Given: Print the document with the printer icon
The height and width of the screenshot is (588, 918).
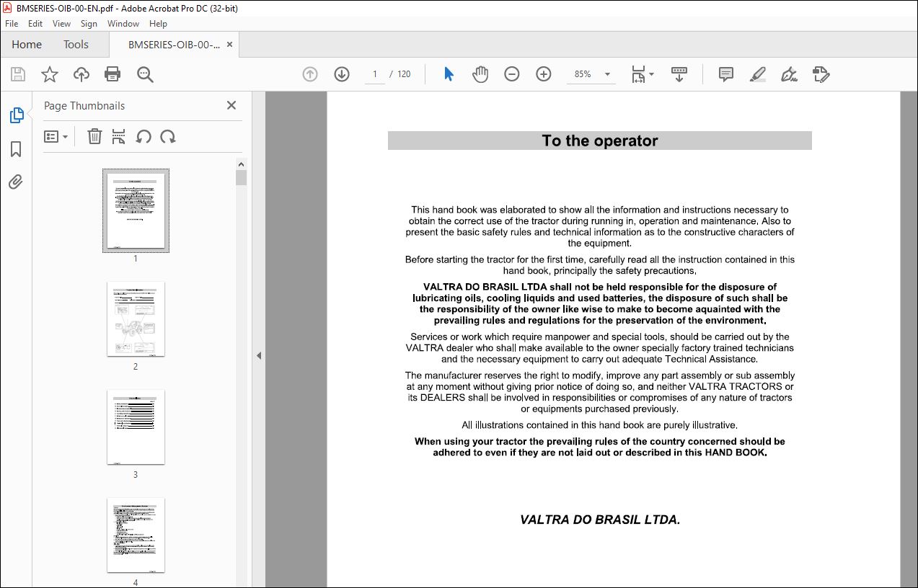Looking at the screenshot, I should pos(112,74).
